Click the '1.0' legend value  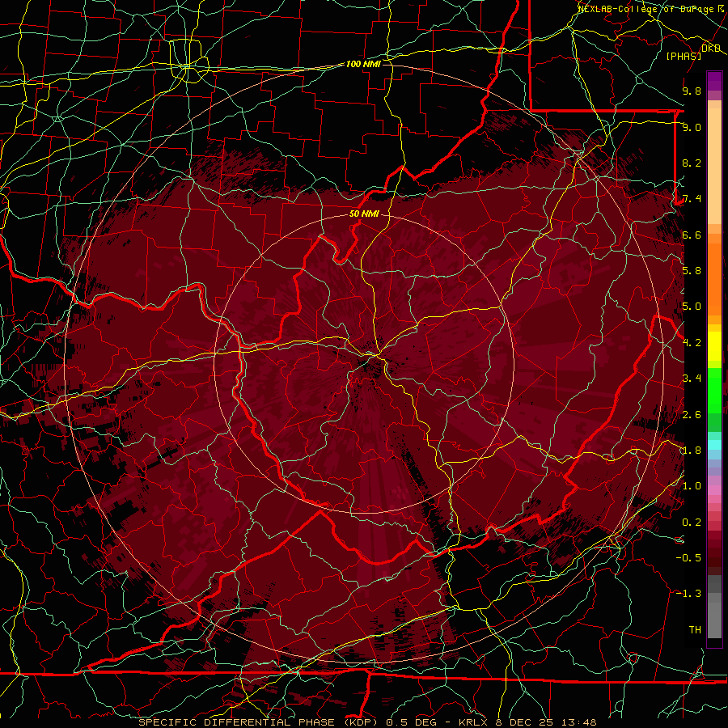[x=692, y=486]
